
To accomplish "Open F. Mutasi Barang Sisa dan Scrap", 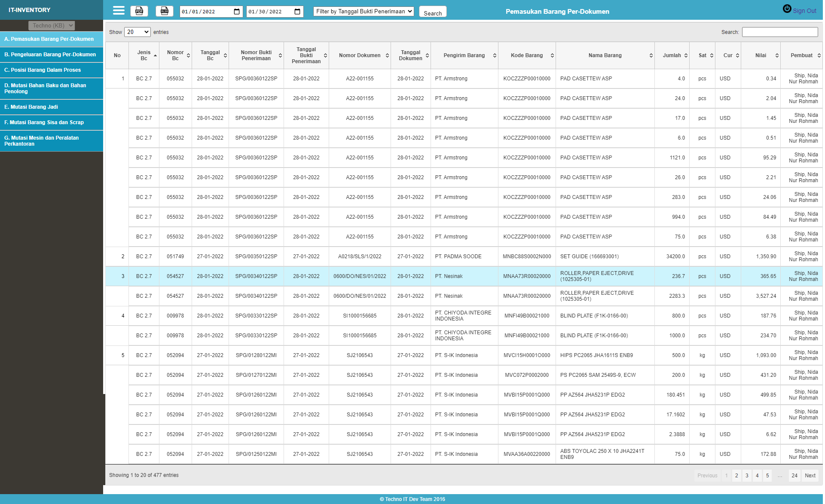I will pyautogui.click(x=52, y=122).
